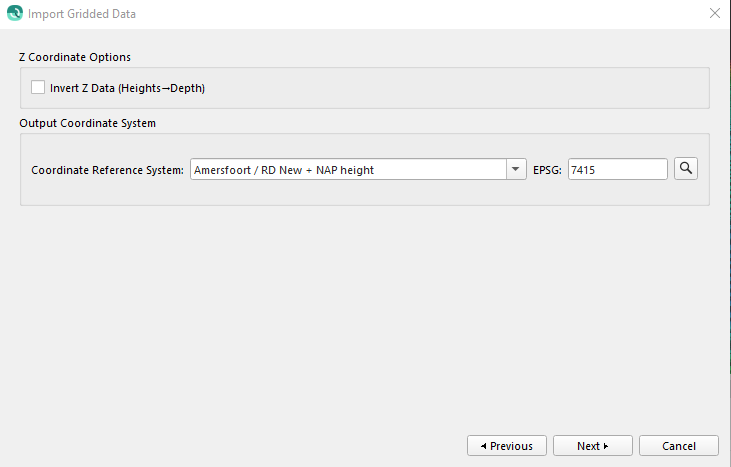The width and height of the screenshot is (731, 467).
Task: Click the "Coordinate Reference System:" field label
Action: (x=107, y=170)
